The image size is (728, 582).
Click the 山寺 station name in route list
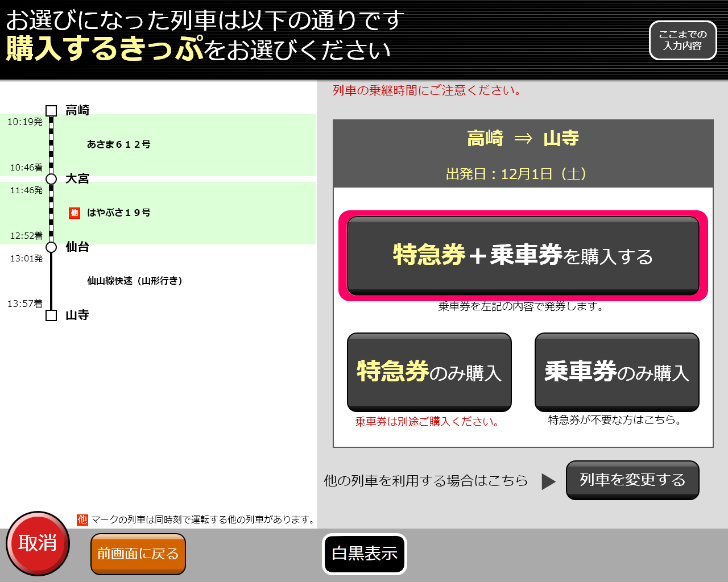click(77, 315)
